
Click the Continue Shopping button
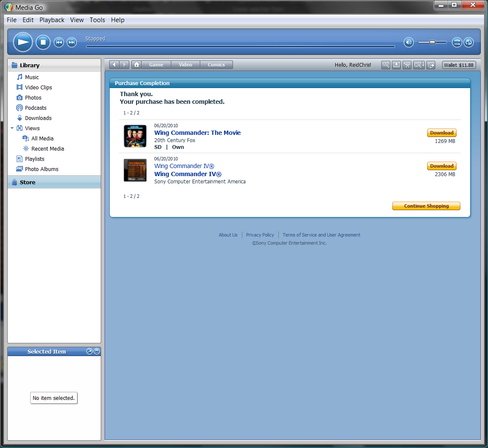coord(426,206)
